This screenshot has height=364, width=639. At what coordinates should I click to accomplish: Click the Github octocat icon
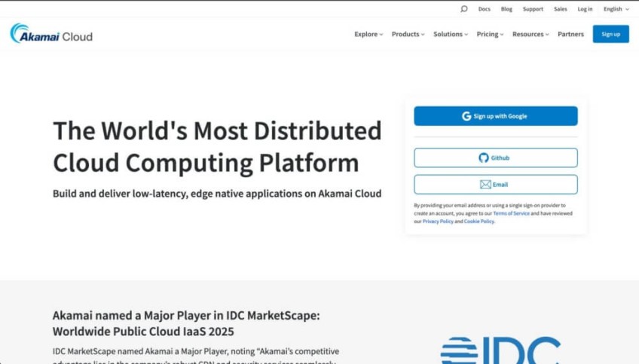[x=484, y=158]
